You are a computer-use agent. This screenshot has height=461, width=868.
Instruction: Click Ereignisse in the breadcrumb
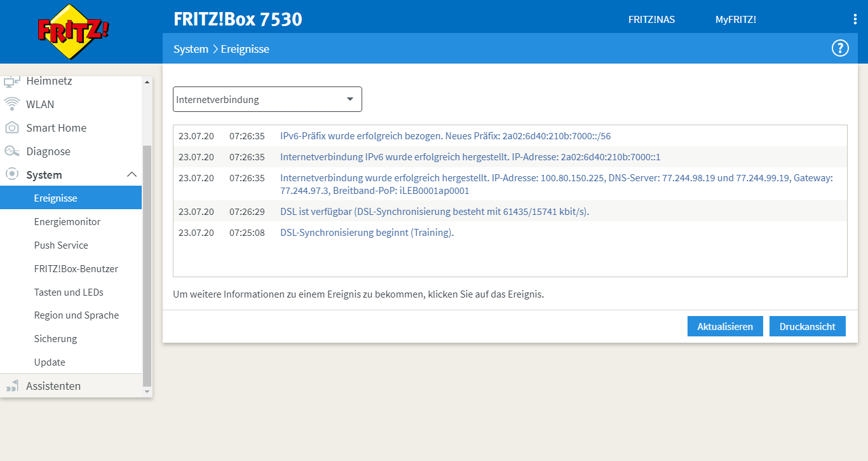pyautogui.click(x=245, y=49)
